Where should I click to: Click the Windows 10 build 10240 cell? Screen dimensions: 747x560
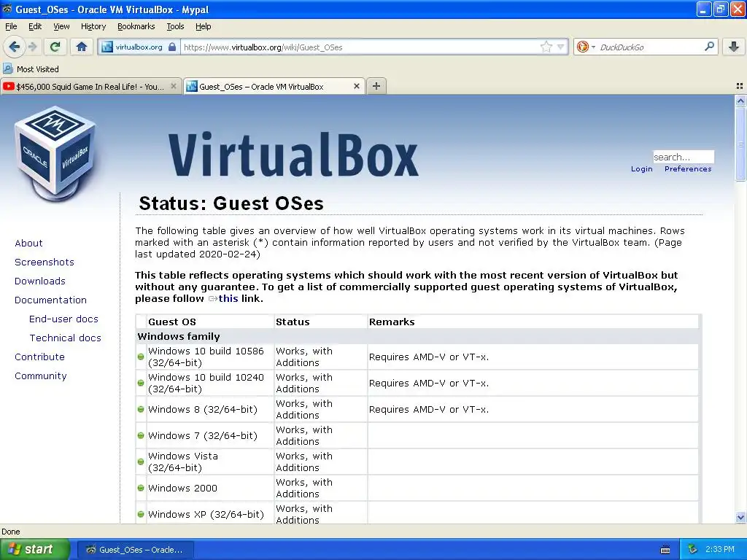click(x=209, y=383)
